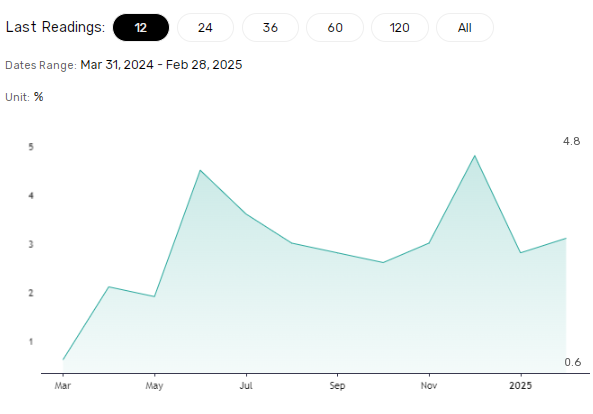
Task: Click the y-axis label 5
Action: 31,147
